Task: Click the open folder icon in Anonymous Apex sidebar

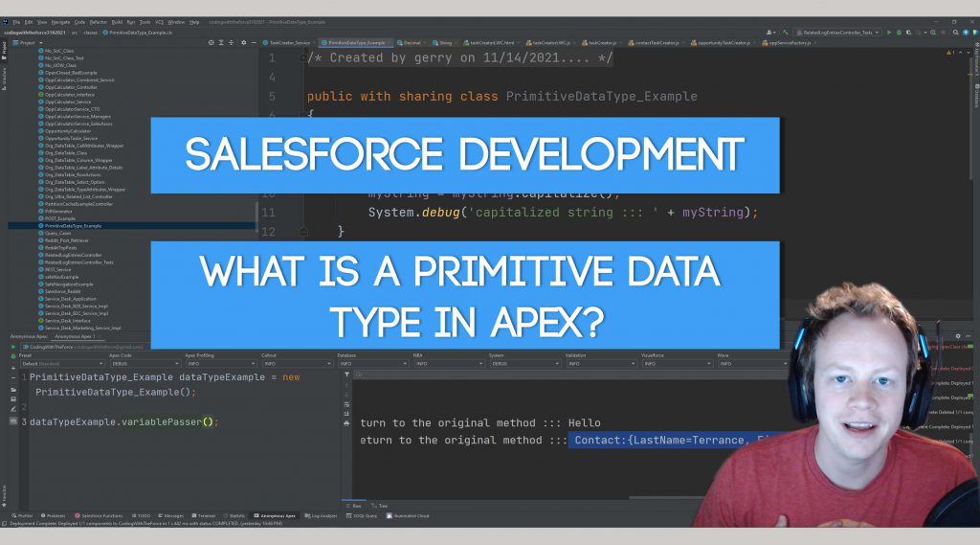Action: coord(13,389)
